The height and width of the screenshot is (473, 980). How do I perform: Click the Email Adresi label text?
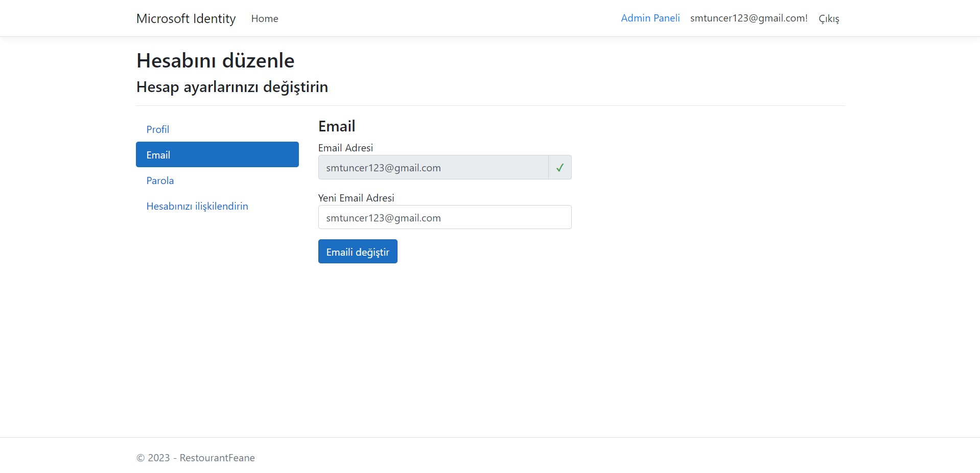[x=345, y=148]
